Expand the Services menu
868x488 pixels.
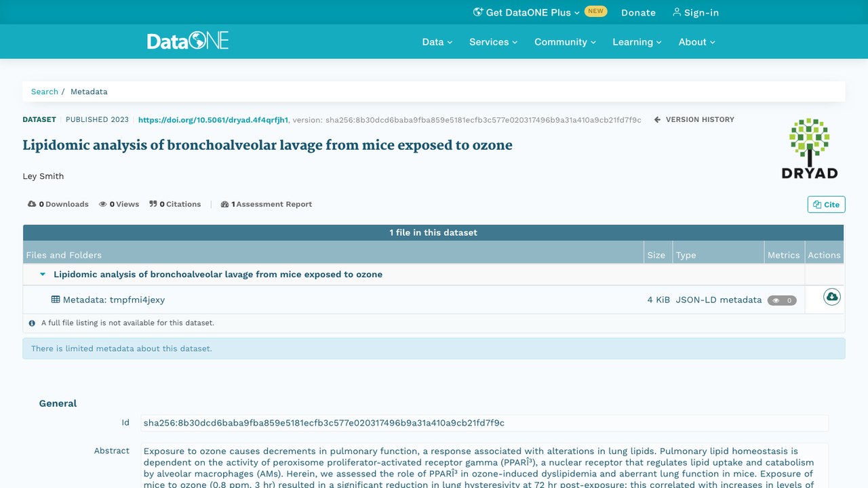pyautogui.click(x=493, y=42)
